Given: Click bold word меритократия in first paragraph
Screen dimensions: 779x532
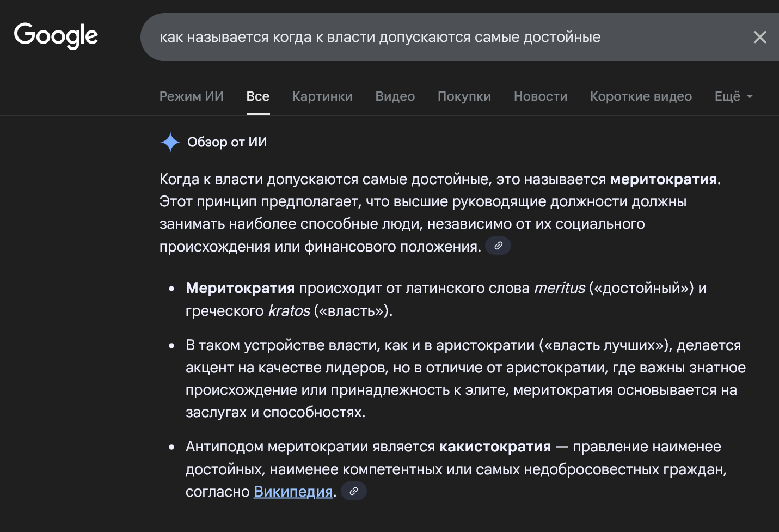Looking at the screenshot, I should (x=663, y=179).
